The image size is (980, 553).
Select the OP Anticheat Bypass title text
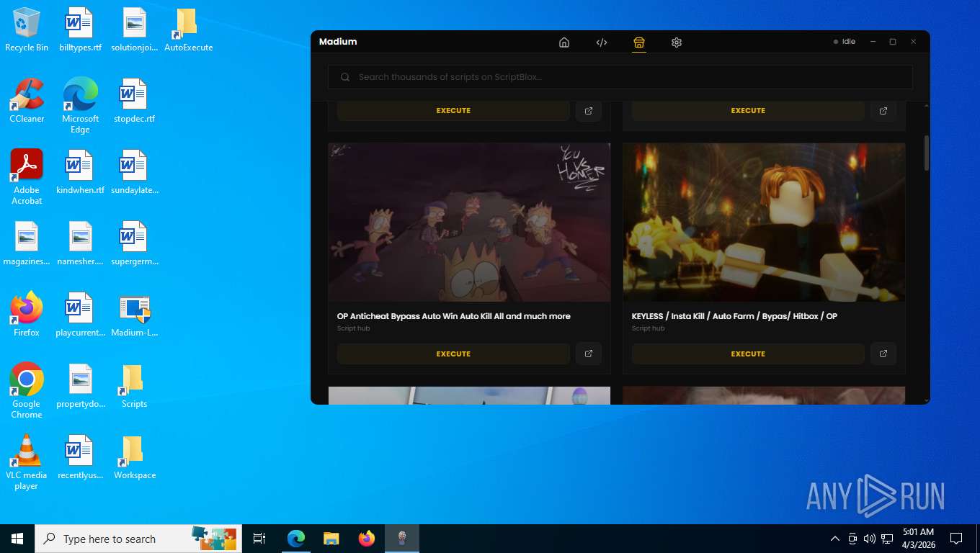point(454,316)
